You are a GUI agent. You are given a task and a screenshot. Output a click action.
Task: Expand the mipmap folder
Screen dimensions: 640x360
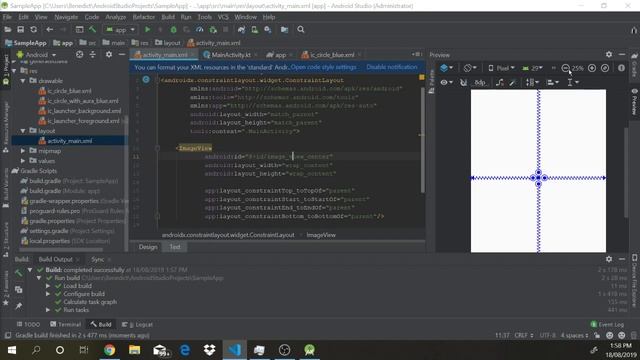(23, 151)
